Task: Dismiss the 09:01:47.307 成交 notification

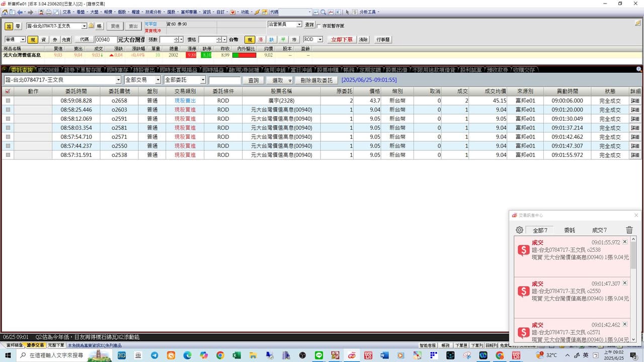Action: (x=625, y=283)
